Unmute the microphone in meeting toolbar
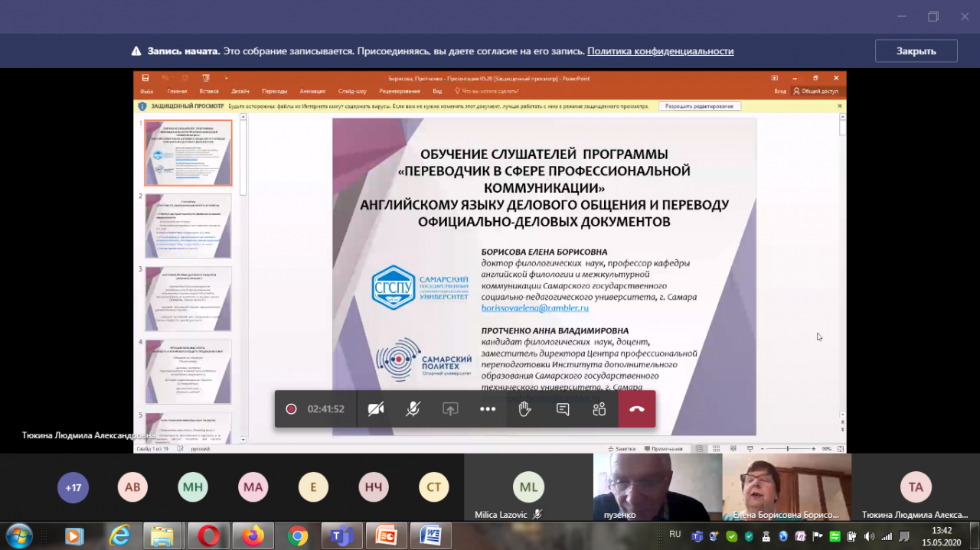Image resolution: width=980 pixels, height=550 pixels. [x=413, y=409]
